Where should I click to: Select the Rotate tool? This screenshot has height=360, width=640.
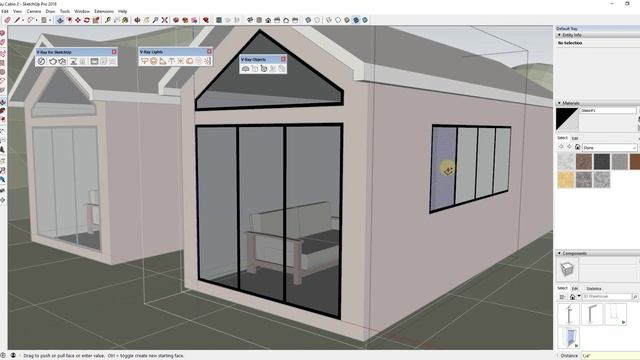tap(87, 20)
